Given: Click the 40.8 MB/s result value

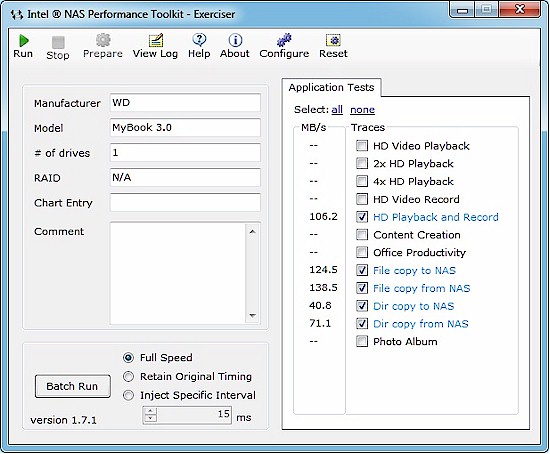Looking at the screenshot, I should click(320, 305).
